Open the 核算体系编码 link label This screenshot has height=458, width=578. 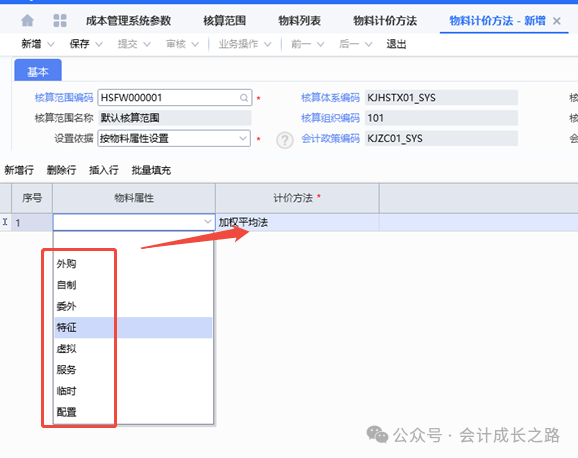pos(330,98)
